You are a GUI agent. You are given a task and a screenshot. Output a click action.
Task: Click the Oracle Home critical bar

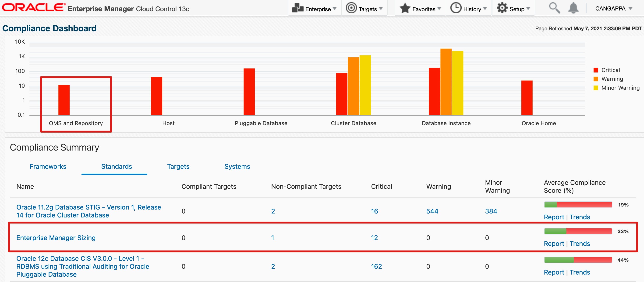[x=527, y=98]
